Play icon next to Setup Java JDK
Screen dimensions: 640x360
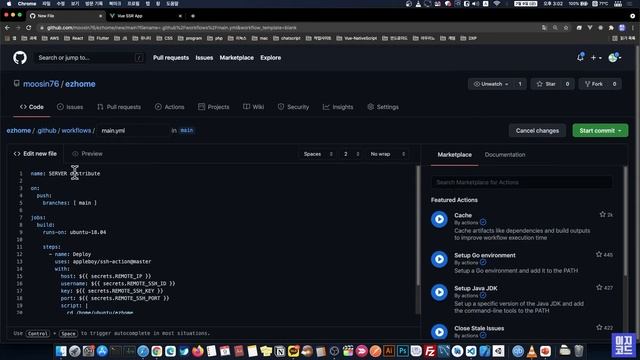[439, 292]
